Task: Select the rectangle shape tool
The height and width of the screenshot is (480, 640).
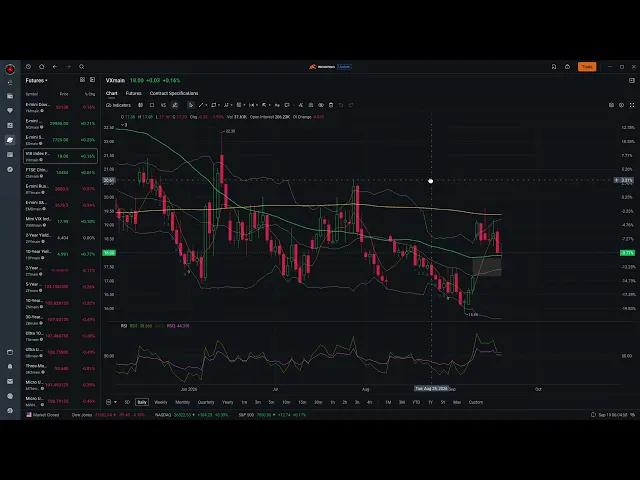Action: [x=213, y=105]
